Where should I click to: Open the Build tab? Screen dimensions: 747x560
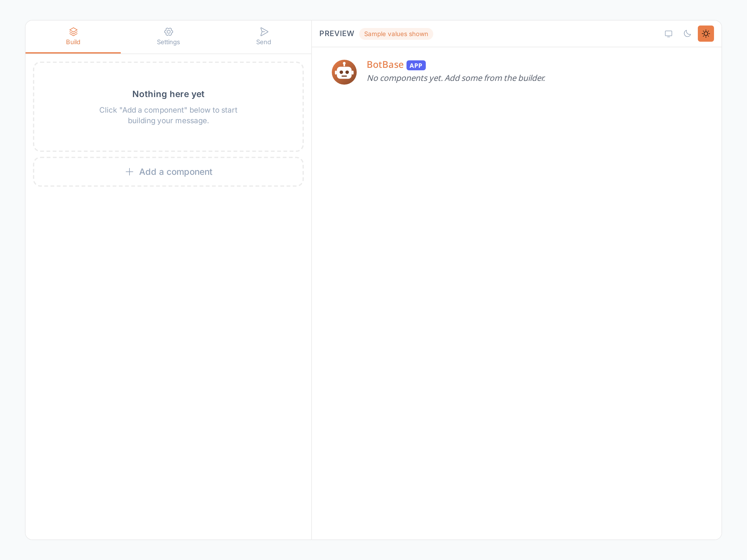73,37
